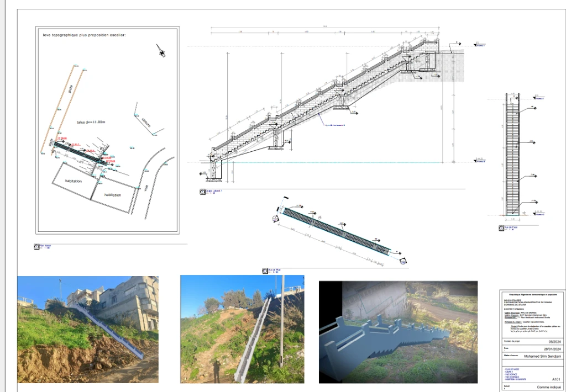
Task: Select the Plan masse view title marker
Action: (36, 247)
